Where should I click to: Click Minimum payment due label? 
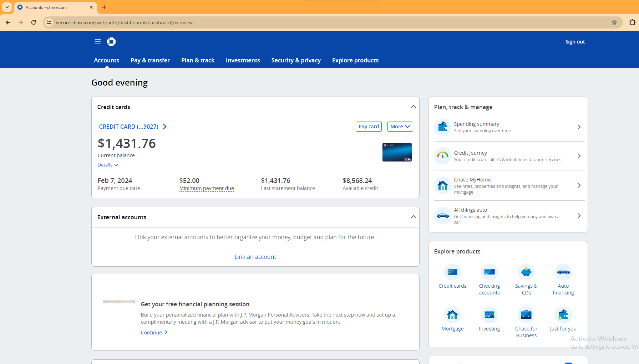(207, 188)
